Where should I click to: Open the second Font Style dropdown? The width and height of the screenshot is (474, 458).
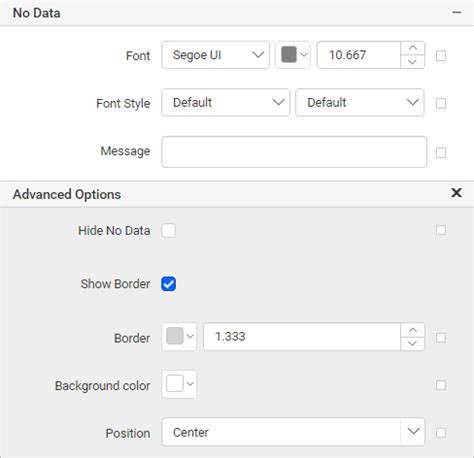pyautogui.click(x=360, y=102)
